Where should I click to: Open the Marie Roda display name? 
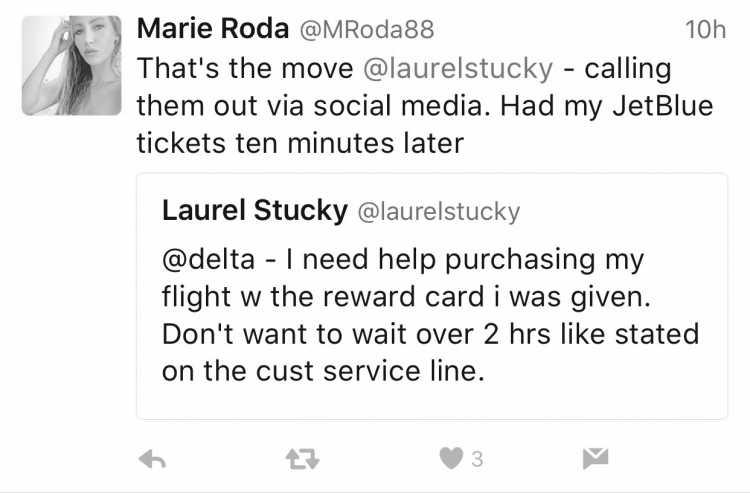[x=213, y=29]
